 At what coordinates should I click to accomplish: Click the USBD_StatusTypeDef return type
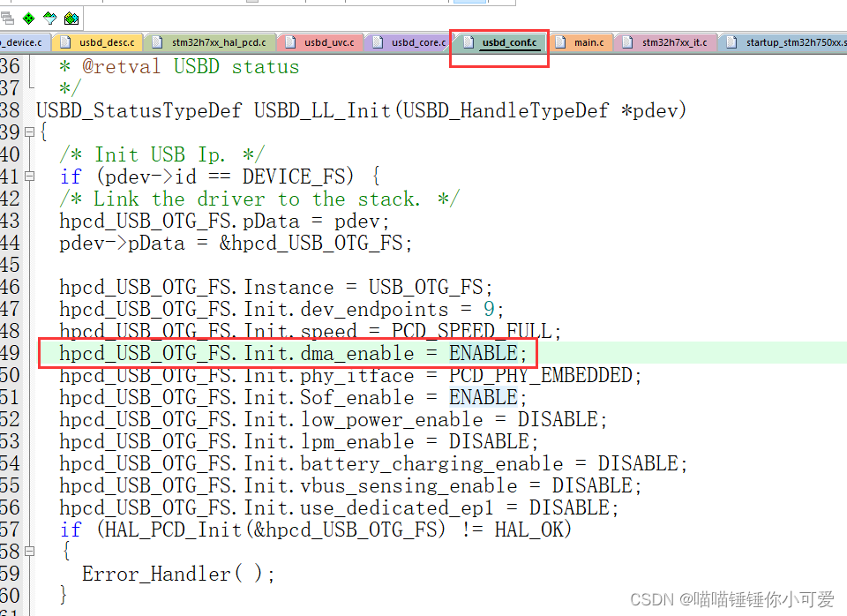click(x=139, y=111)
